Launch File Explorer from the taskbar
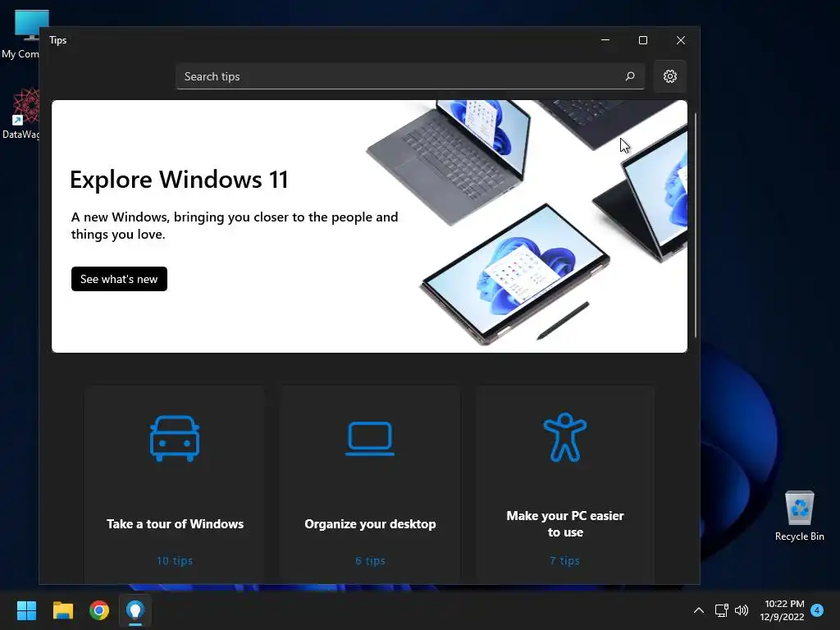Viewport: 840px width, 630px height. (62, 610)
